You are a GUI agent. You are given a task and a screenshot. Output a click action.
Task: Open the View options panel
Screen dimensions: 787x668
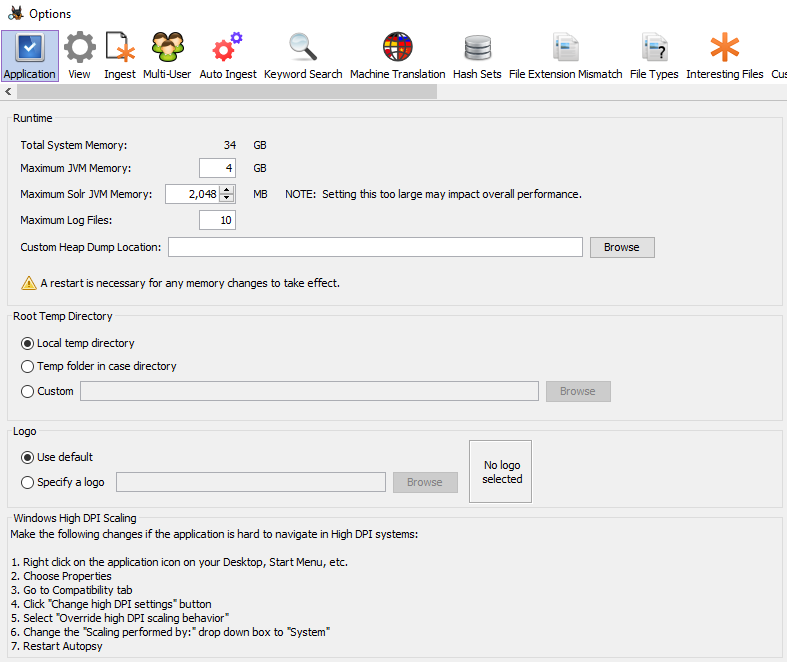(80, 55)
